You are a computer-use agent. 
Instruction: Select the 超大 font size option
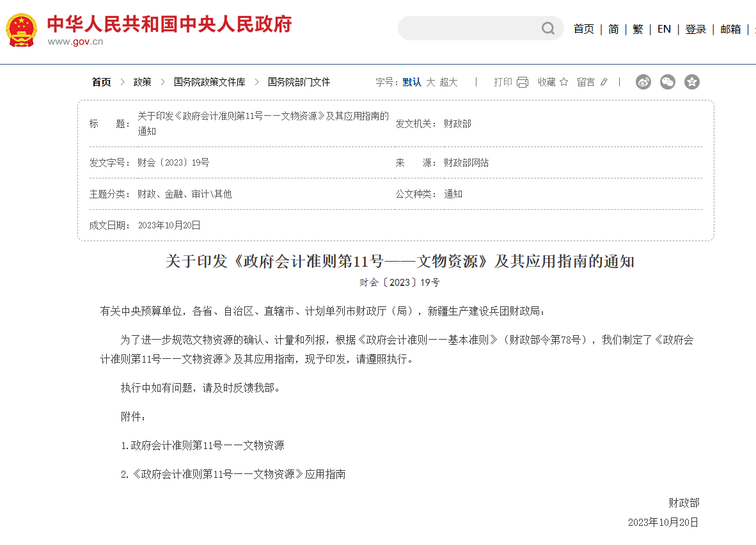pos(449,82)
